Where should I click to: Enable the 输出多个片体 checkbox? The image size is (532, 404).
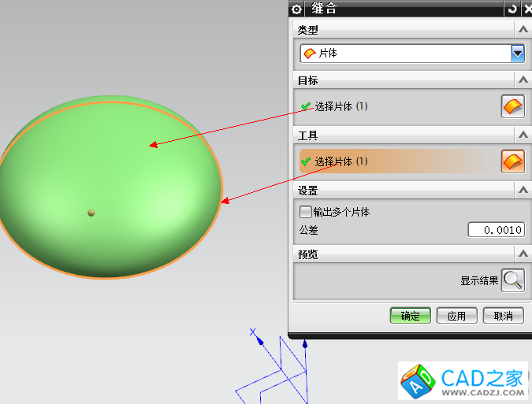click(x=306, y=212)
